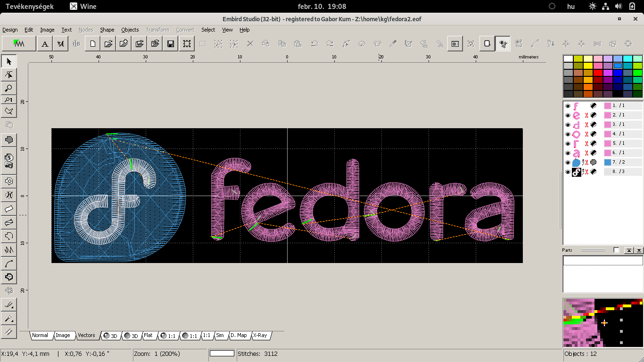Open the Help menu
644x362 pixels.
click(x=244, y=30)
